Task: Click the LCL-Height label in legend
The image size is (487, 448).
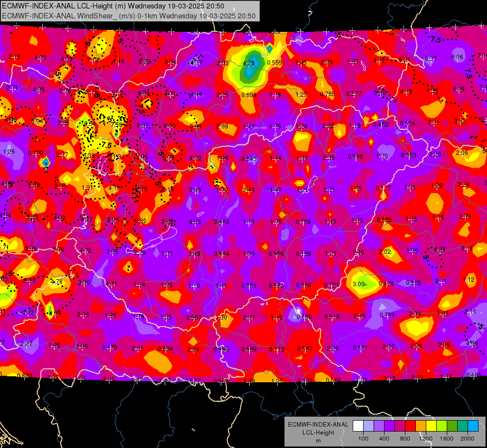Action: coord(318,433)
